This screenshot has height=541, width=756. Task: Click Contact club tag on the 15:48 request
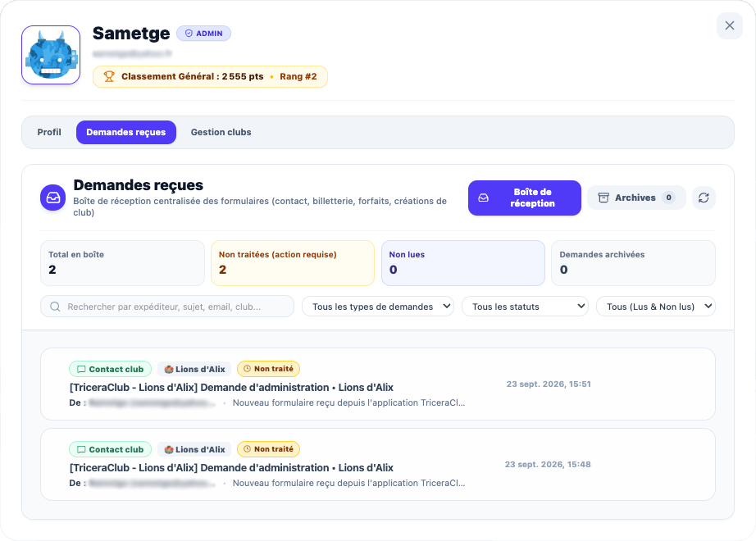[x=111, y=449]
